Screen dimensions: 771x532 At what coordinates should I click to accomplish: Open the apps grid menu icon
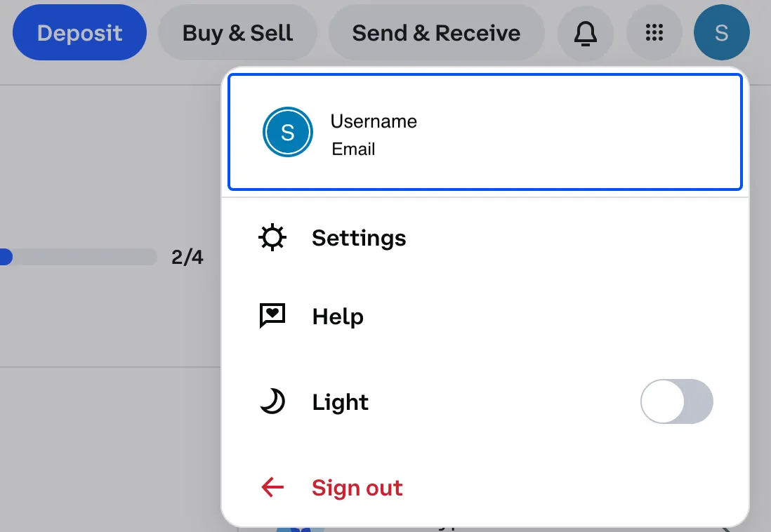tap(654, 33)
